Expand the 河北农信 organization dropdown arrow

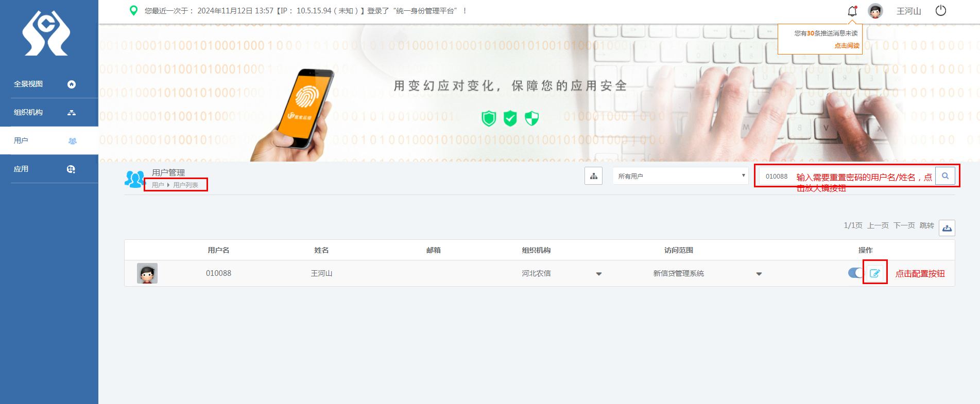599,274
